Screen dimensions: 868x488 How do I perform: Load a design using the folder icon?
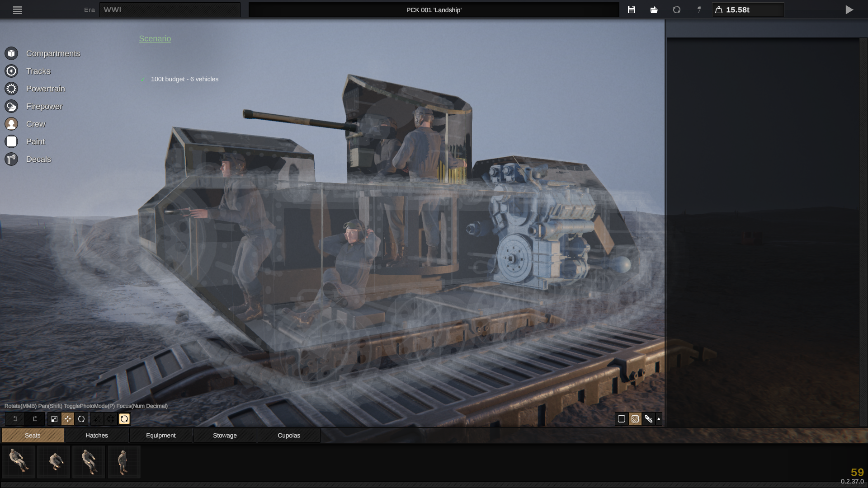pos(654,9)
